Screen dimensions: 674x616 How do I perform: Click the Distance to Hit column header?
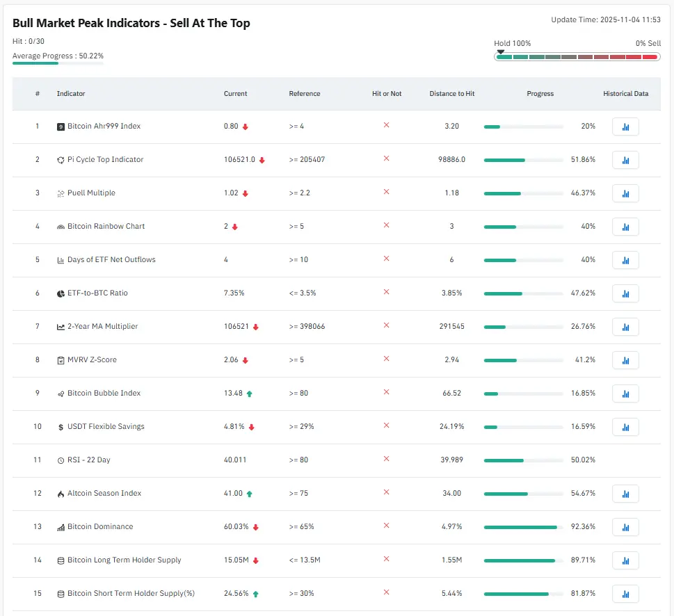coord(451,94)
